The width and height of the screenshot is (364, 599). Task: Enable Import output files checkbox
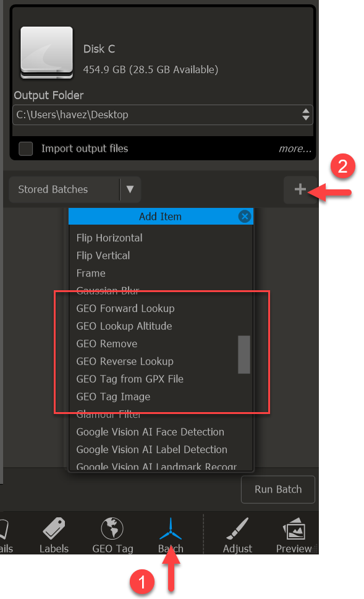pos(26,149)
